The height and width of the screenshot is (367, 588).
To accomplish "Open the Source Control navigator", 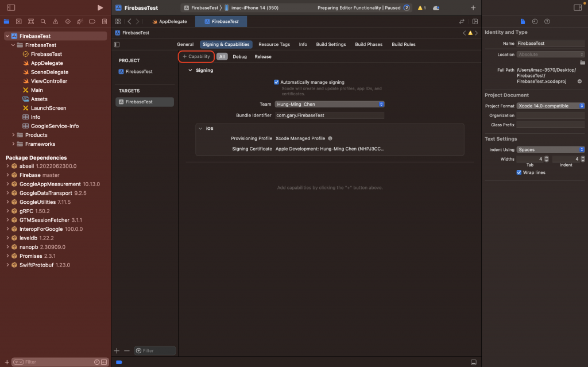I will point(19,21).
